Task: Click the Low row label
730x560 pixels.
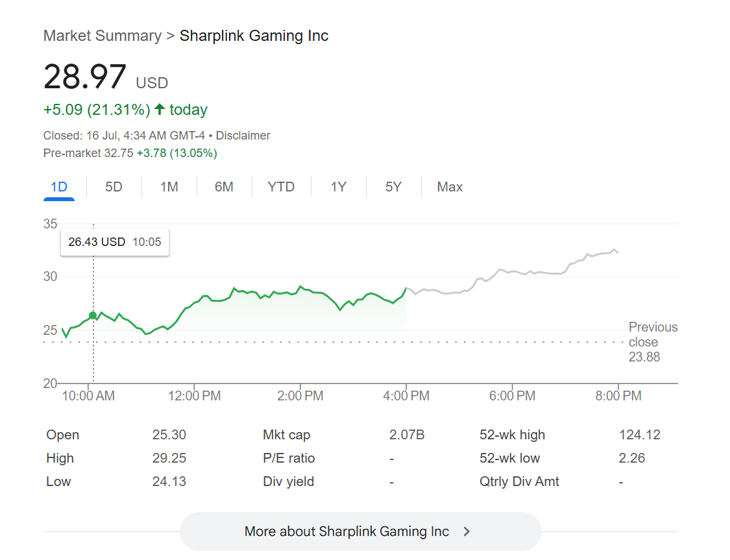Action: pos(58,481)
